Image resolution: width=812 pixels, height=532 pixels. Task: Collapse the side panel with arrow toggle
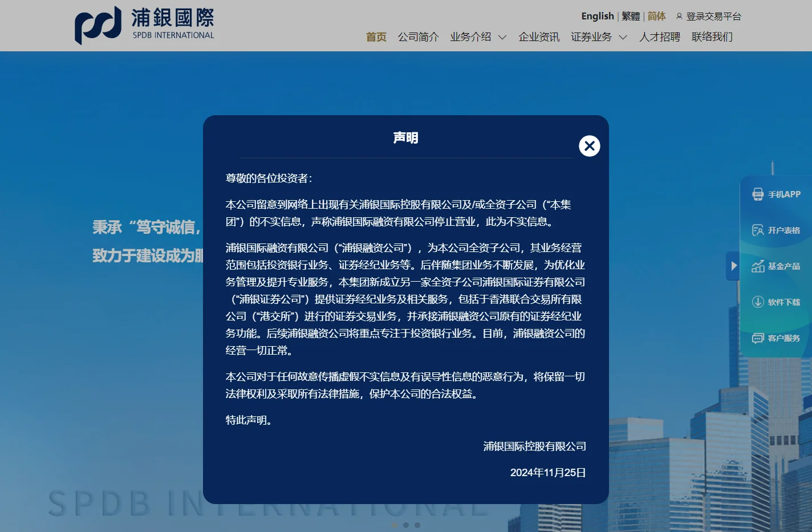[x=733, y=266]
